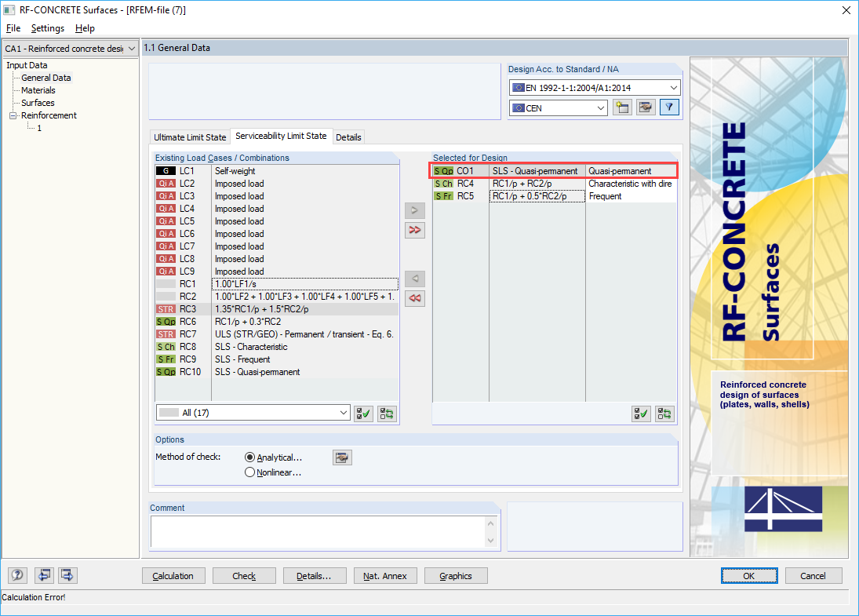Go to previous dialog via left-arrow icon

tap(44, 575)
